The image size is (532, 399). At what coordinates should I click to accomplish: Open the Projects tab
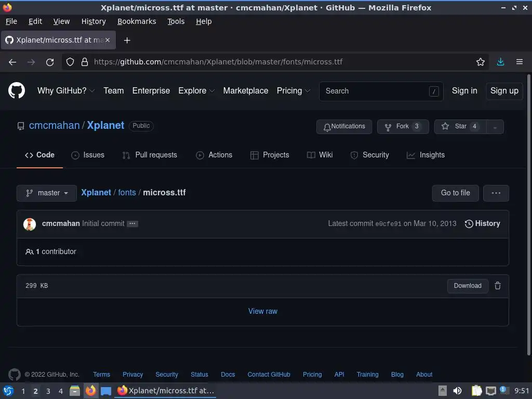270,155
